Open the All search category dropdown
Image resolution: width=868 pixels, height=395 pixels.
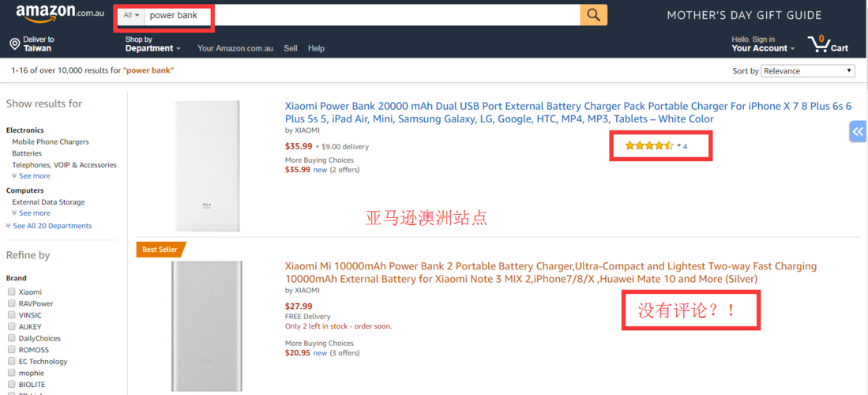pyautogui.click(x=131, y=16)
